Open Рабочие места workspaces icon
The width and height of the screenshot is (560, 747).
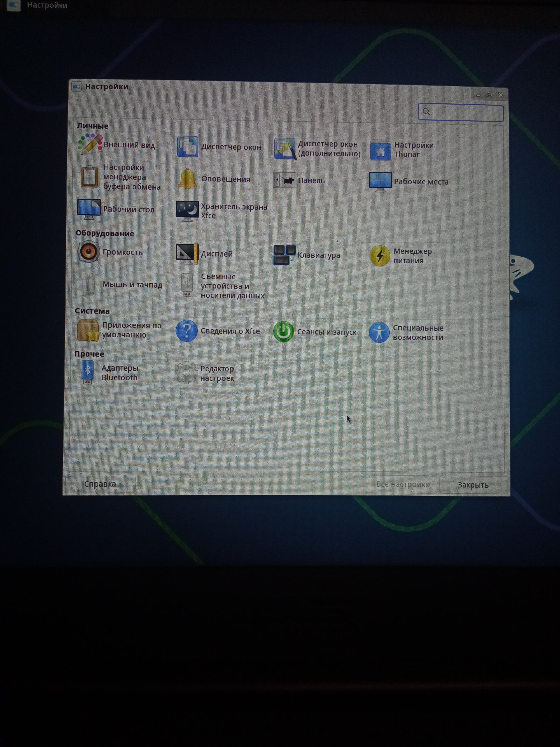(380, 182)
